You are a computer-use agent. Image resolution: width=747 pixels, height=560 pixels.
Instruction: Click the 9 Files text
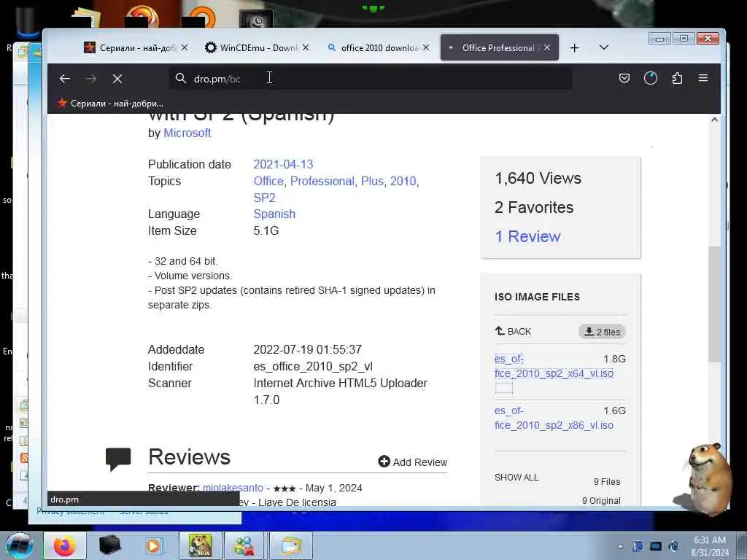pyautogui.click(x=607, y=482)
